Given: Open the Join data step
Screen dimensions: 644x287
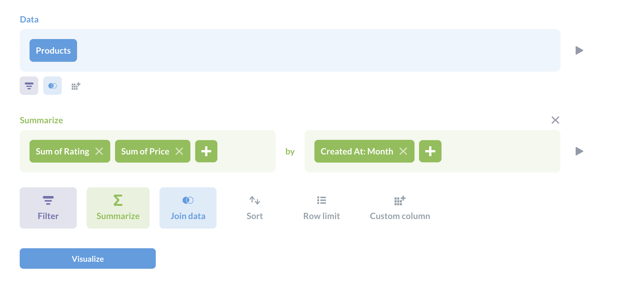Looking at the screenshot, I should point(188,208).
